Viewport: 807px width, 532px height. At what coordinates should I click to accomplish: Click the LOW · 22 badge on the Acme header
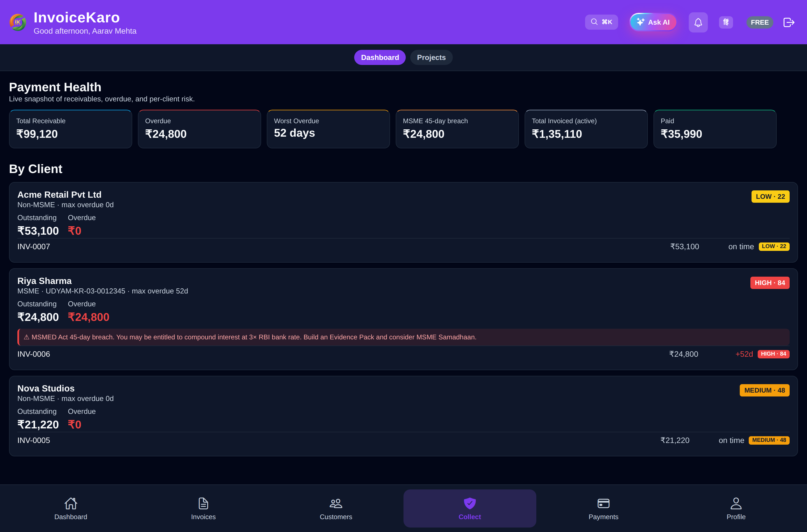pos(770,197)
